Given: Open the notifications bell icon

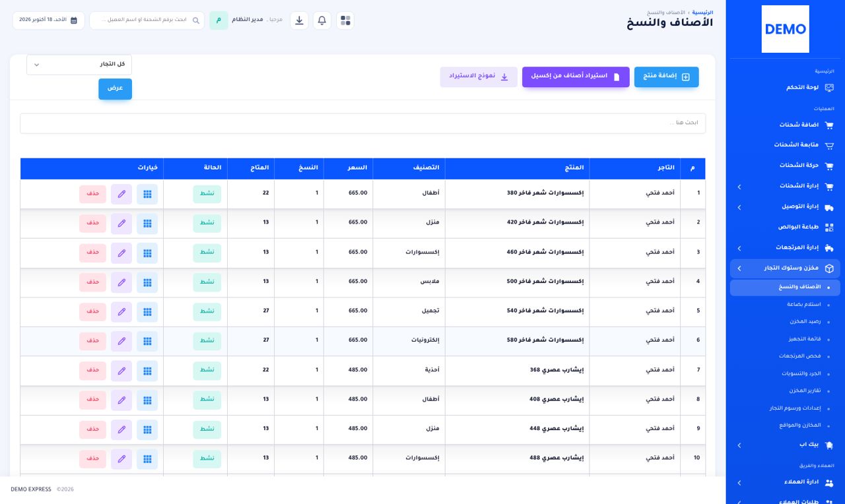Looking at the screenshot, I should (x=322, y=20).
